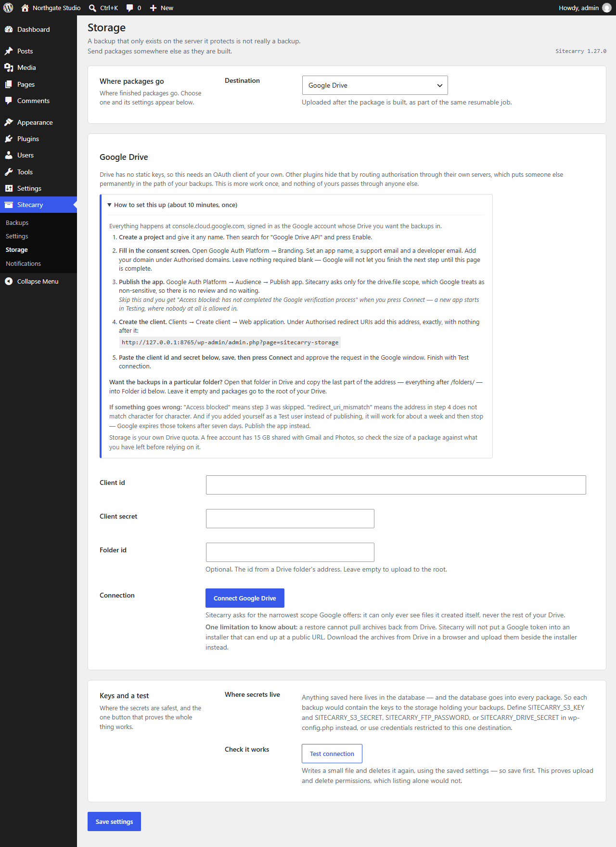This screenshot has width=616, height=847.
Task: Click the Northgate Studio site name
Action: coord(57,8)
